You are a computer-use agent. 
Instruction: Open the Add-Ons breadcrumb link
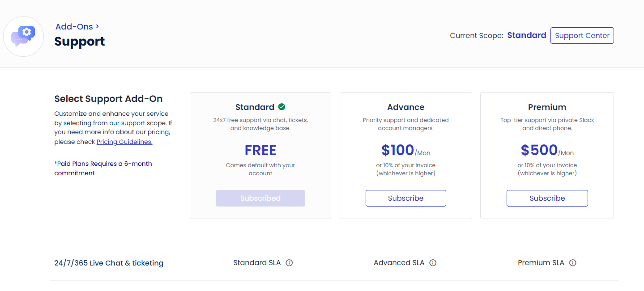(74, 27)
